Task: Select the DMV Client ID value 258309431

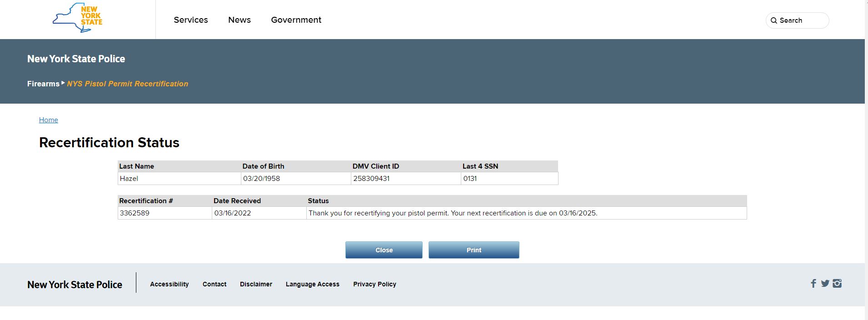Action: coord(372,179)
